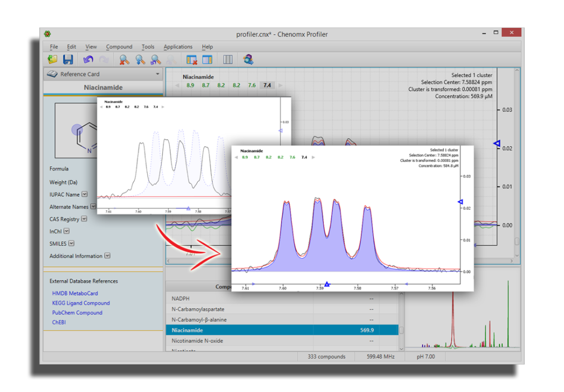
Task: Open the Reference Card dropdown
Action: click(x=157, y=74)
